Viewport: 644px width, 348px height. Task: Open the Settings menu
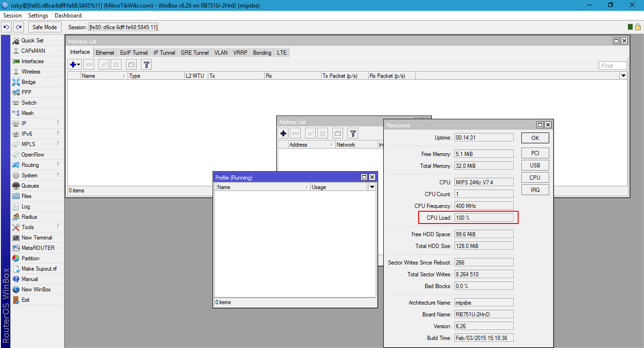(38, 16)
